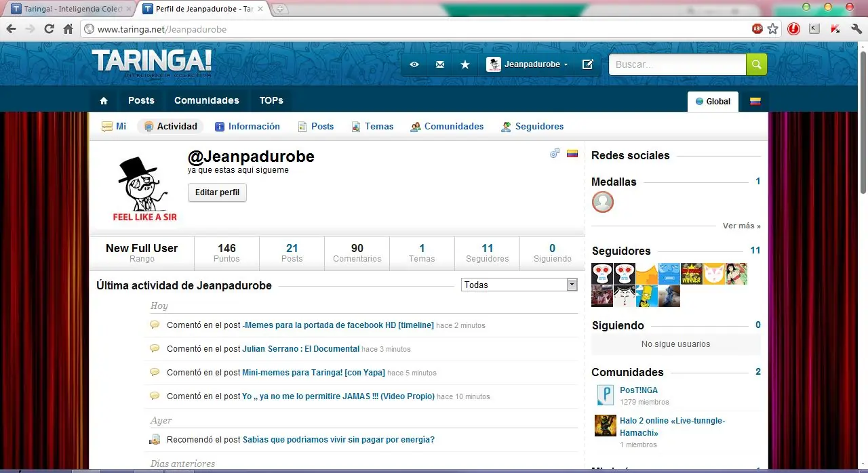Image resolution: width=868 pixels, height=473 pixels.
Task: Open the TOPs navigation menu
Action: [271, 100]
